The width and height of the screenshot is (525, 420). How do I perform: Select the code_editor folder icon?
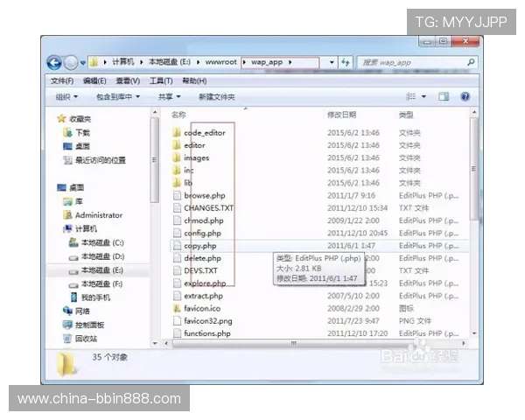click(x=176, y=133)
